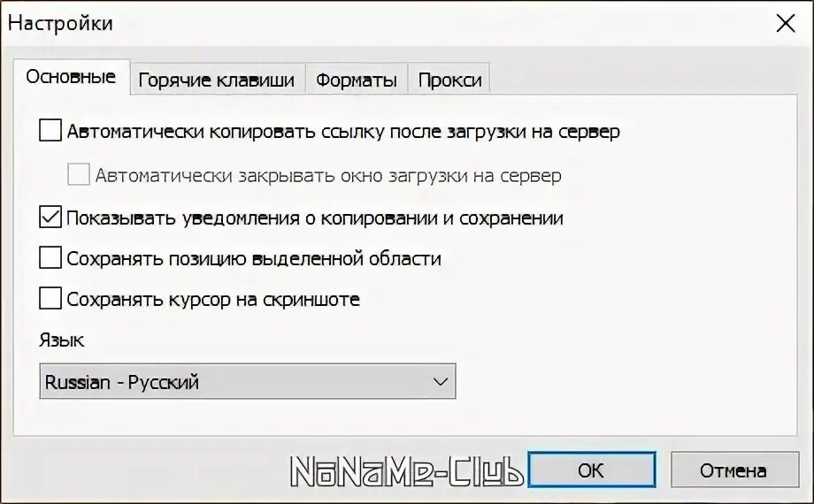814x504 pixels.
Task: Go to the Прокси tab
Action: pos(449,80)
